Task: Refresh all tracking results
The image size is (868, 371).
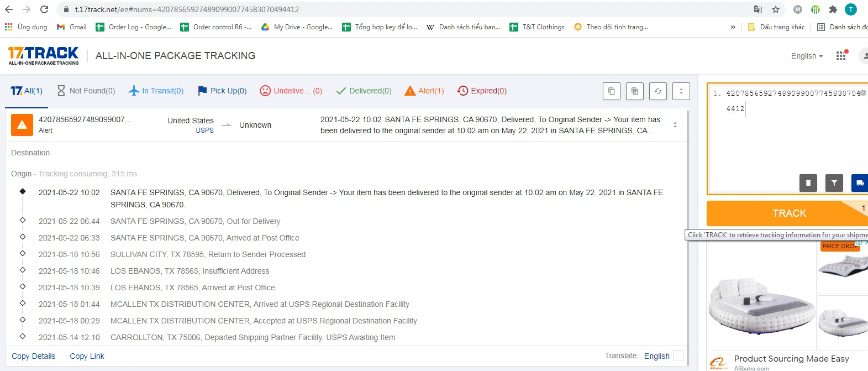Action: pyautogui.click(x=658, y=91)
